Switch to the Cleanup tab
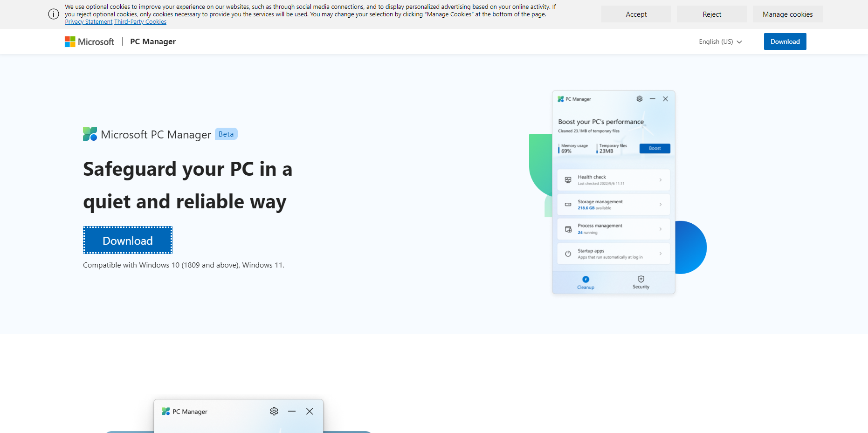Screen dimensions: 868x433 (586, 282)
